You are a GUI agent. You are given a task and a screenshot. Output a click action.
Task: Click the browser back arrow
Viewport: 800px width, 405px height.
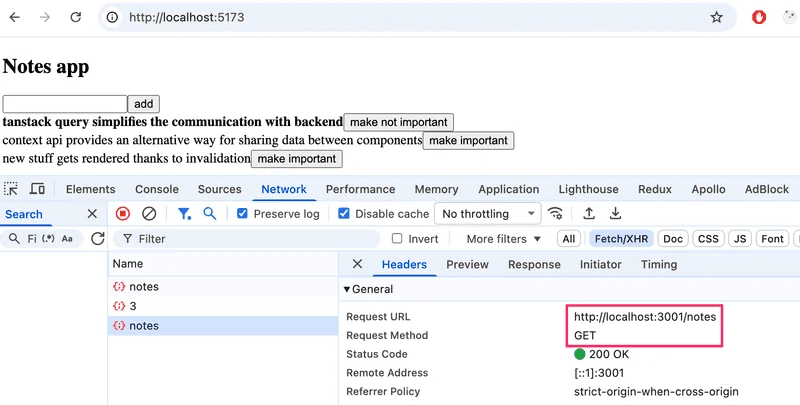(x=15, y=17)
